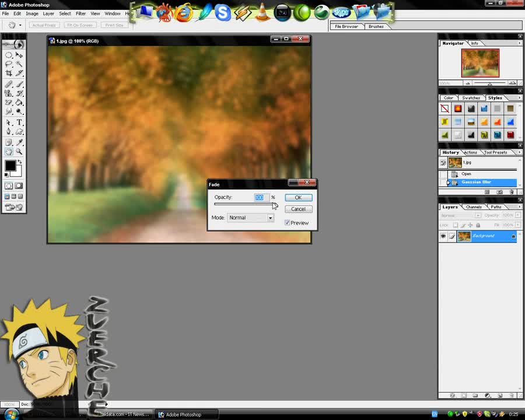Select the Dodge tool
Viewport: 525px width, 420px height.
tap(19, 111)
